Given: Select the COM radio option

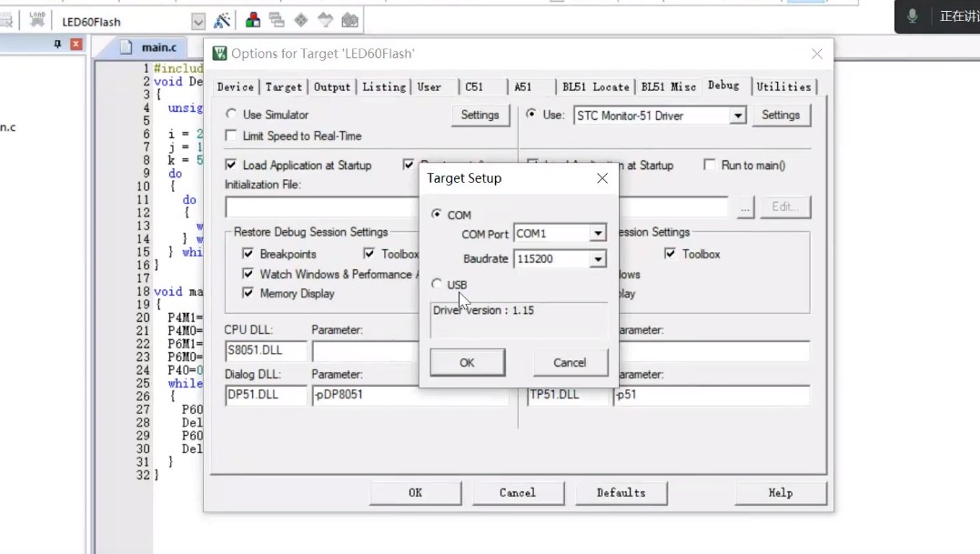Looking at the screenshot, I should 436,214.
